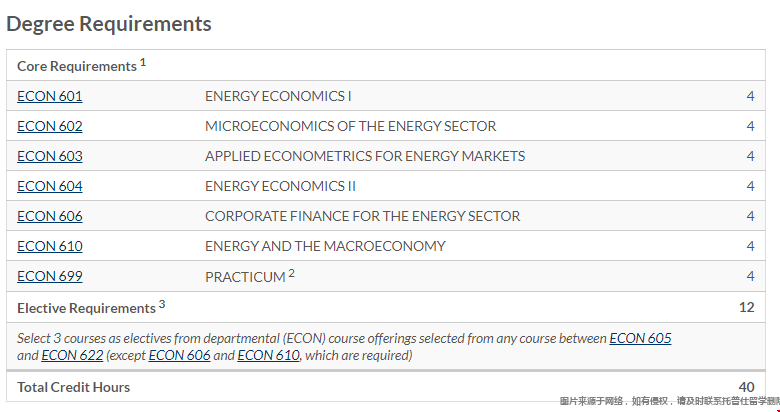The height and width of the screenshot is (412, 780).
Task: Select the Total Credit Hours row label
Action: click(x=74, y=387)
